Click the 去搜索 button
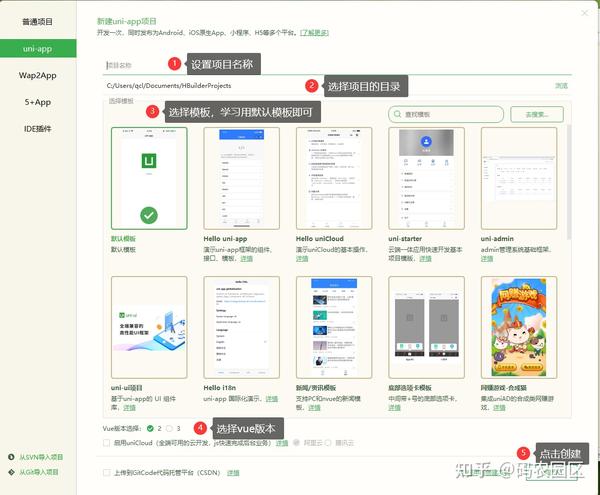 537,114
